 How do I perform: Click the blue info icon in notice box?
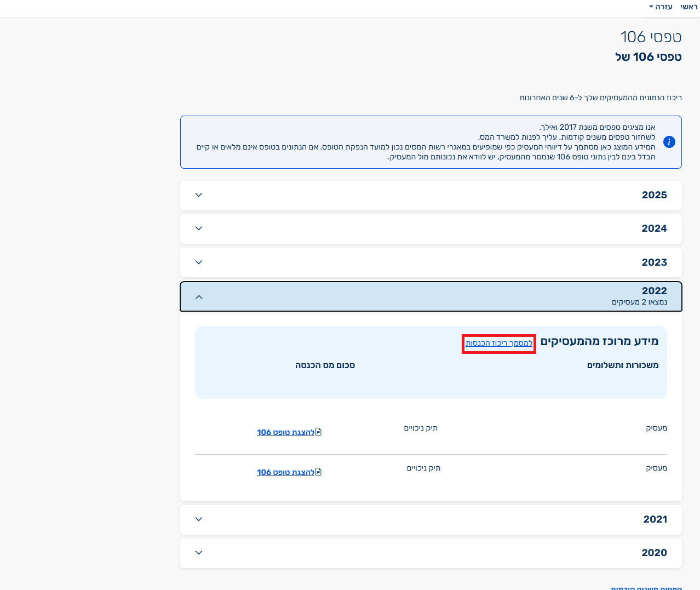tap(669, 142)
